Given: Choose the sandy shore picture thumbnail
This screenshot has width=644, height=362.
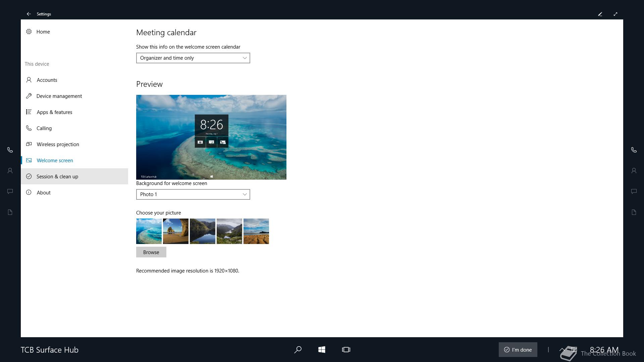Looking at the screenshot, I should 256,231.
